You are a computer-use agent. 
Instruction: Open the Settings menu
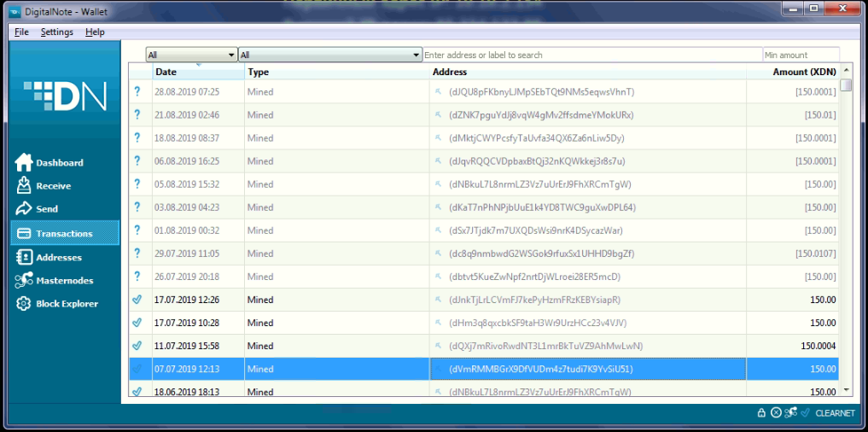pos(57,32)
